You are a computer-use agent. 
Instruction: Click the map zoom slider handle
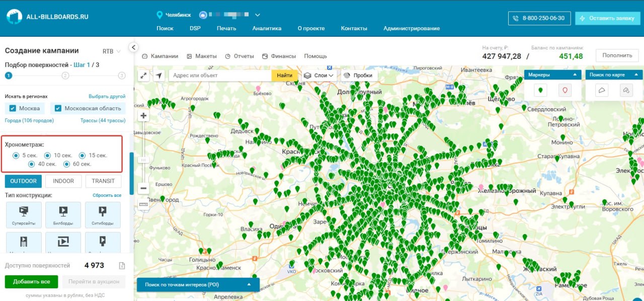coord(144,160)
